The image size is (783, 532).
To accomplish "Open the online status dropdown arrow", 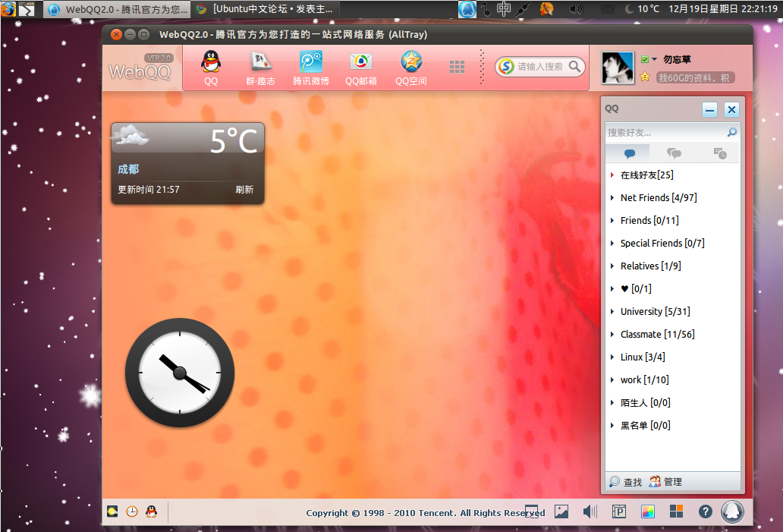I will [654, 59].
